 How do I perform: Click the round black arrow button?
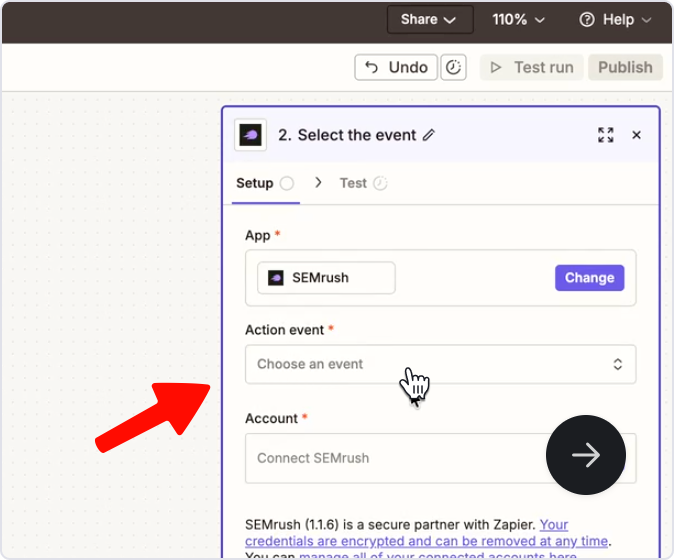(x=585, y=455)
